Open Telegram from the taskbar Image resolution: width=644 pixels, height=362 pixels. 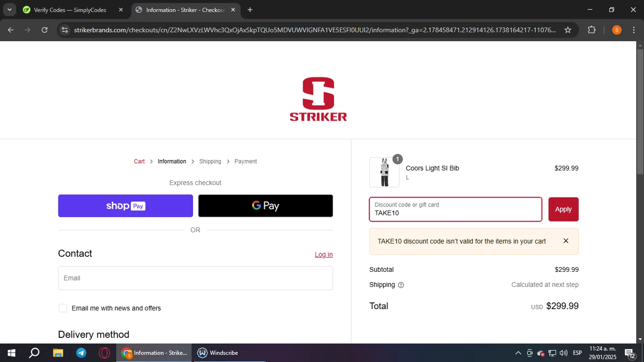coord(81,353)
